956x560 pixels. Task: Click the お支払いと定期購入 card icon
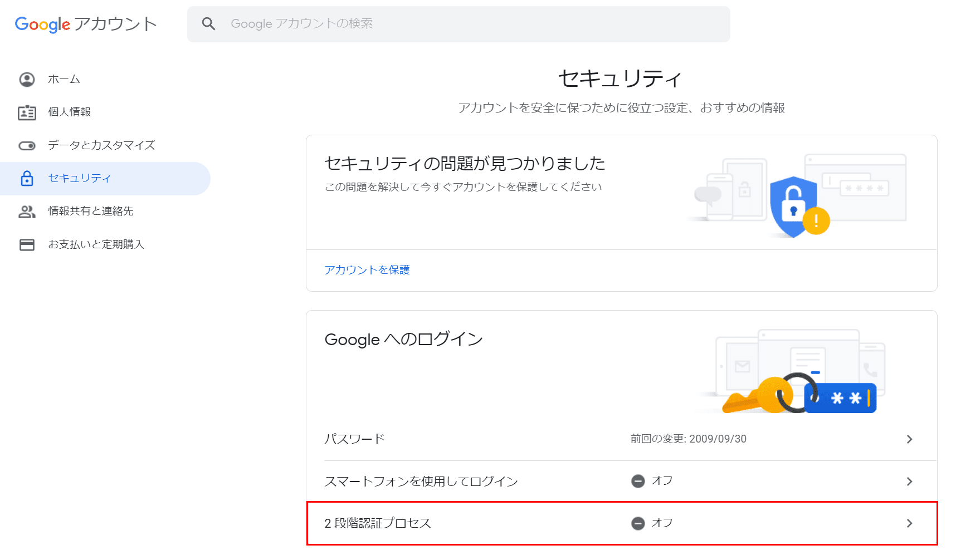(27, 245)
